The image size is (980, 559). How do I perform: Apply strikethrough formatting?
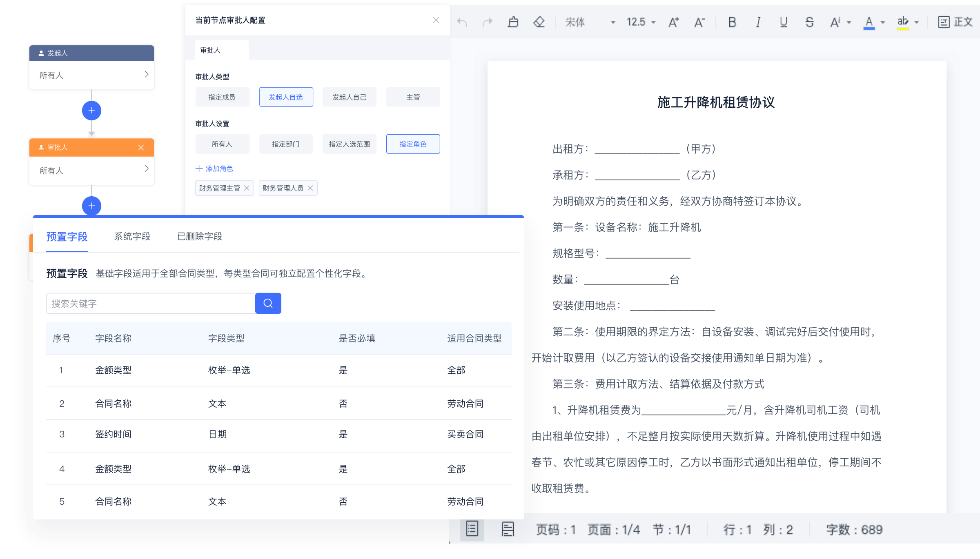tap(809, 22)
